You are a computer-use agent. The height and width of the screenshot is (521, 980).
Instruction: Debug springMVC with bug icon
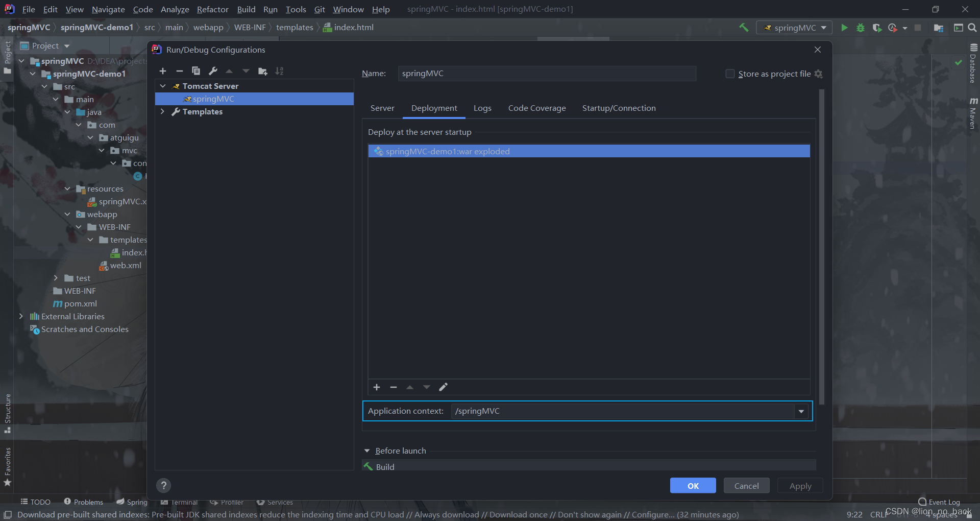pos(861,28)
